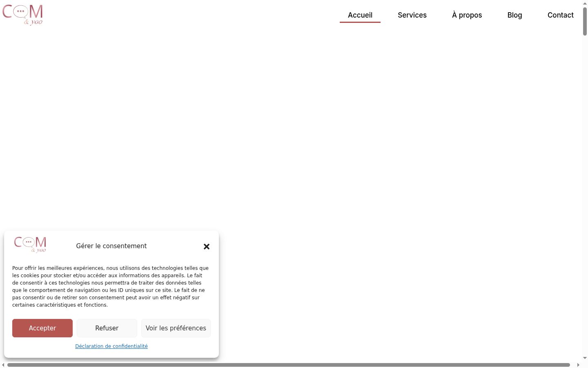Open the Contact page

coord(560,15)
